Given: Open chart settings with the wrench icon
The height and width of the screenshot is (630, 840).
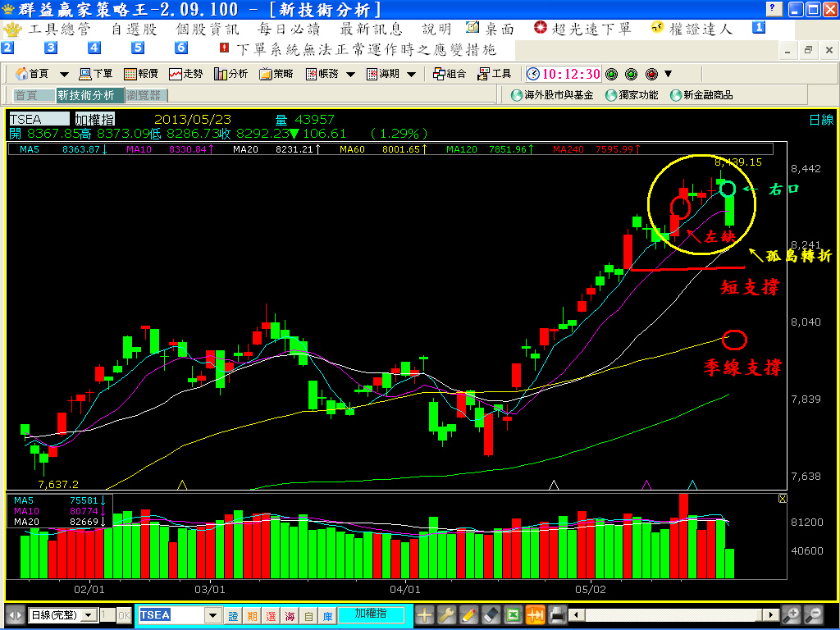Looking at the screenshot, I should [x=446, y=615].
